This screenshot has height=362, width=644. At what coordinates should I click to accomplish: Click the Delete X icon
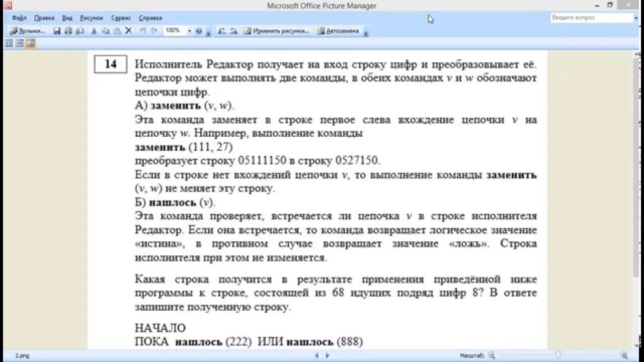(x=128, y=31)
